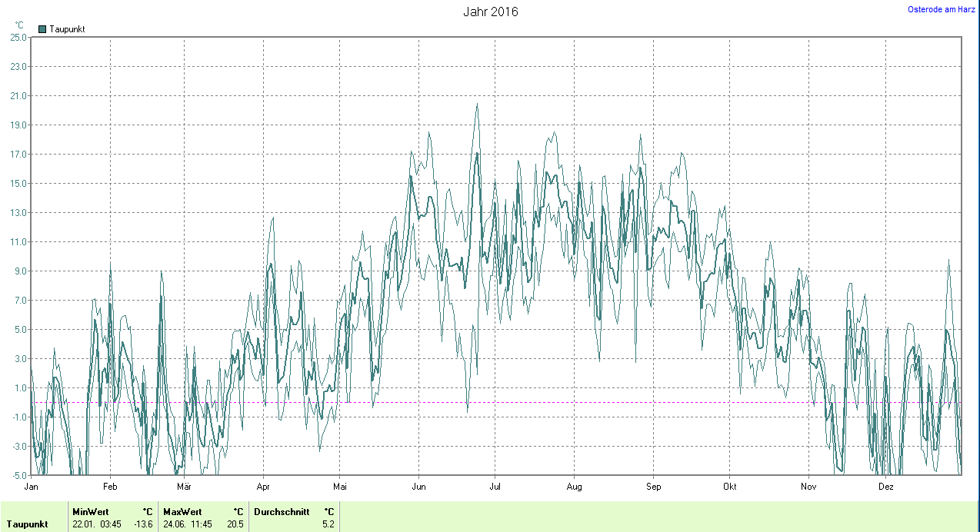The image size is (980, 532).
Task: Click the MinWert column header
Action: click(91, 511)
